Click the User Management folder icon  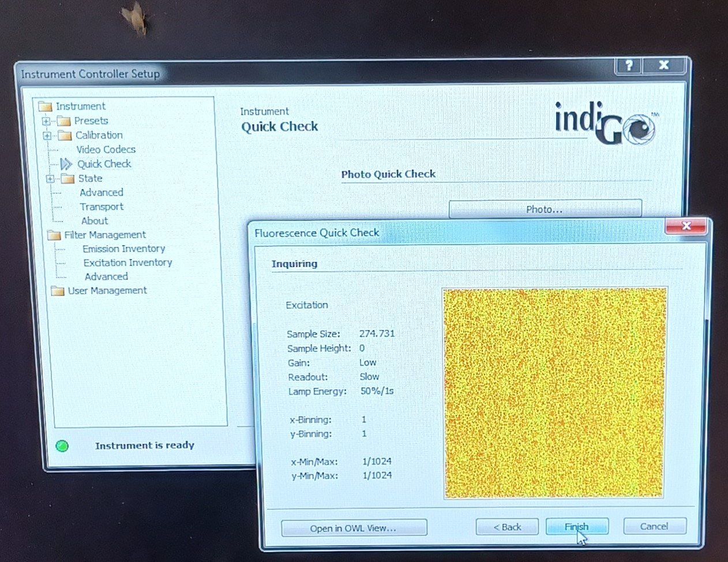point(58,291)
